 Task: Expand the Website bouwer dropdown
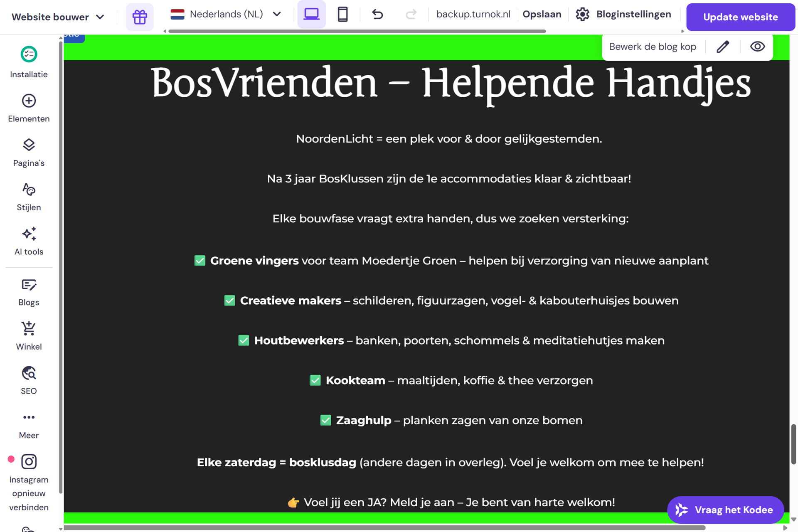tap(58, 17)
